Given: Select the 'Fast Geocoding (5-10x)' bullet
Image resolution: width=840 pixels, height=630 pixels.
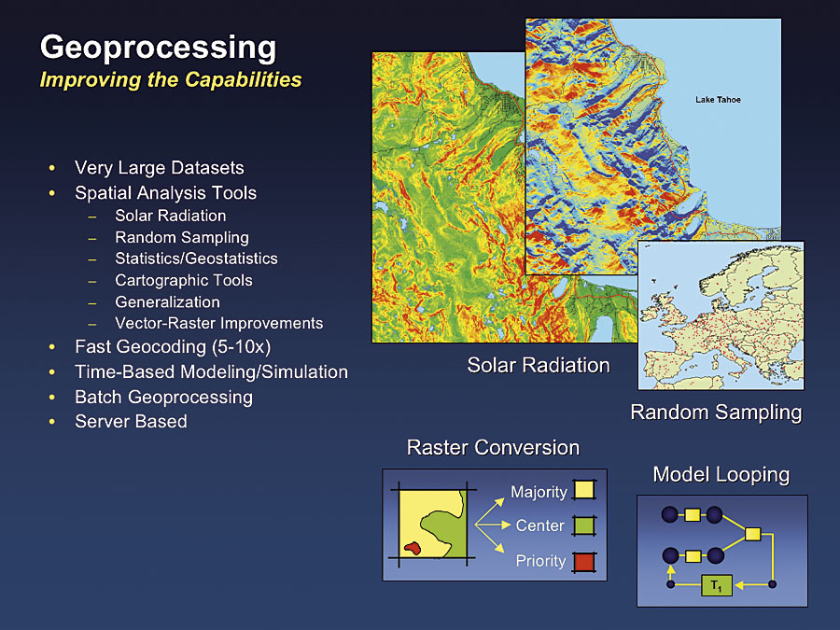Looking at the screenshot, I should coord(173,346).
